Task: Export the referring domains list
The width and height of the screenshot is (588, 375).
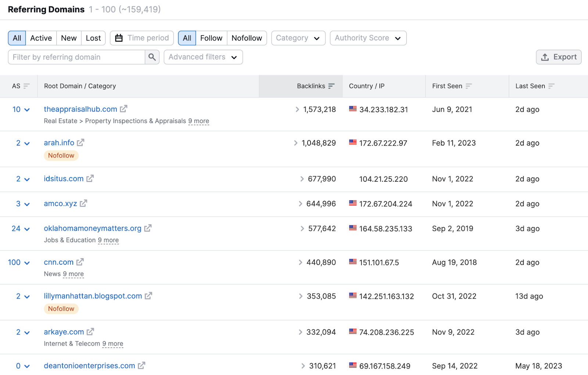Action: tap(559, 57)
